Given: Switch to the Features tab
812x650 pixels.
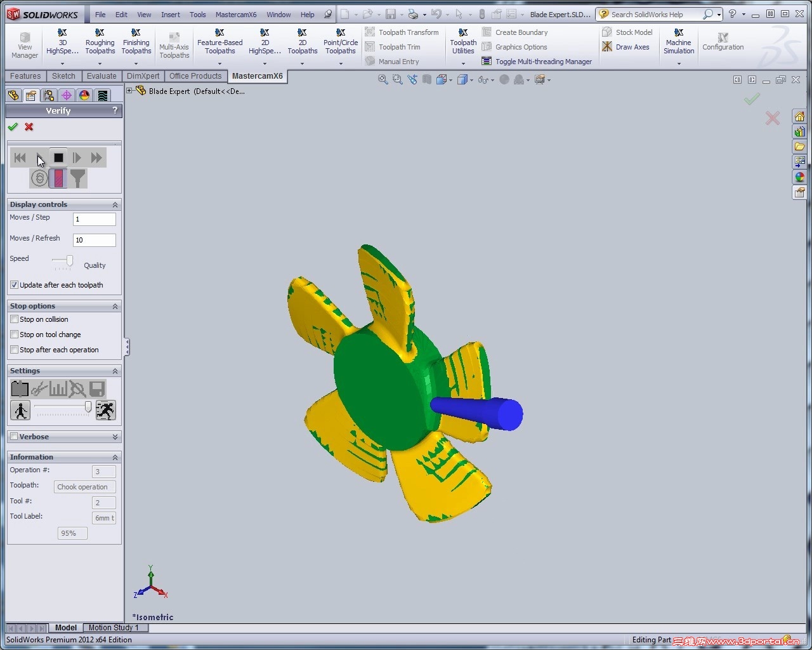Looking at the screenshot, I should pos(25,76).
